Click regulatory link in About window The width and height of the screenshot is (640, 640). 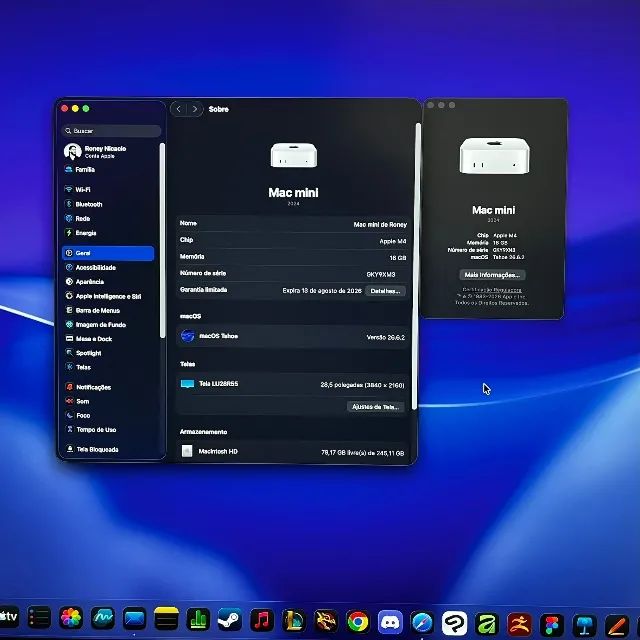point(492,290)
